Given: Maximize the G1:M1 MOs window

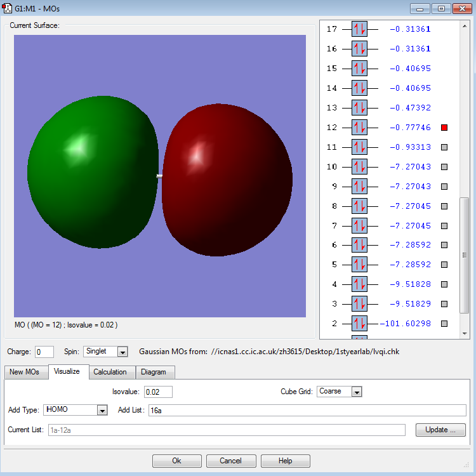Looking at the screenshot, I should click(441, 8).
